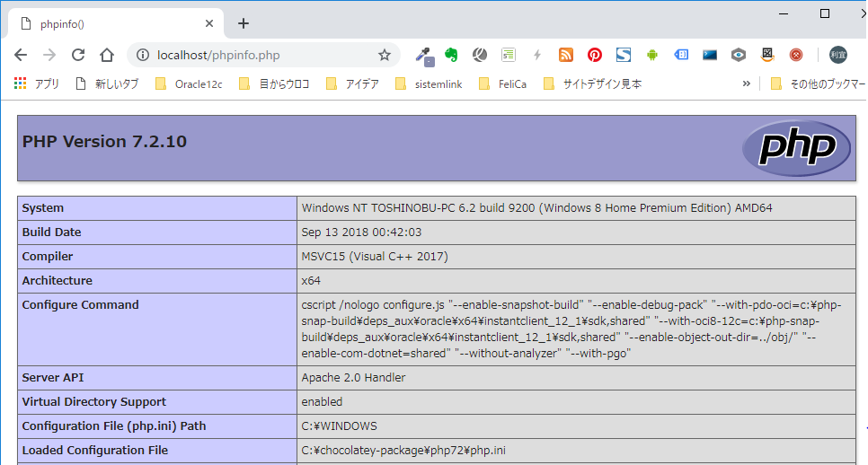
Task: Click the Windows NT TOSHINOBU-PC system value
Action: (536, 208)
